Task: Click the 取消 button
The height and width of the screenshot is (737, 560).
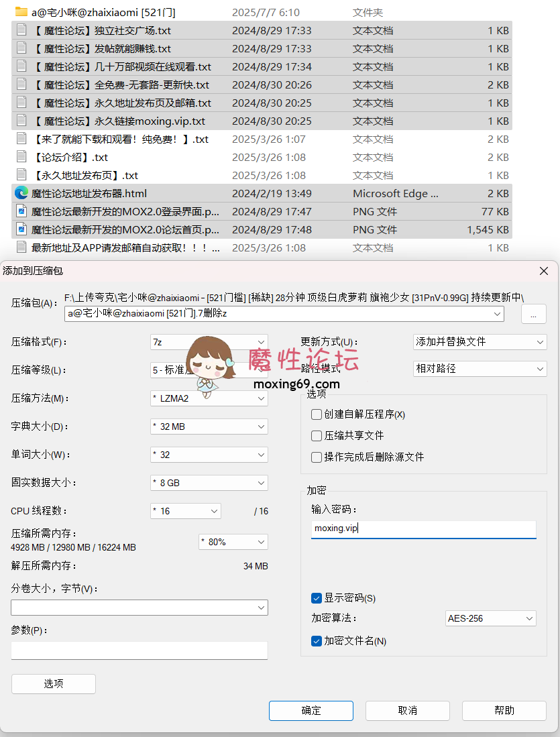Action: [408, 710]
